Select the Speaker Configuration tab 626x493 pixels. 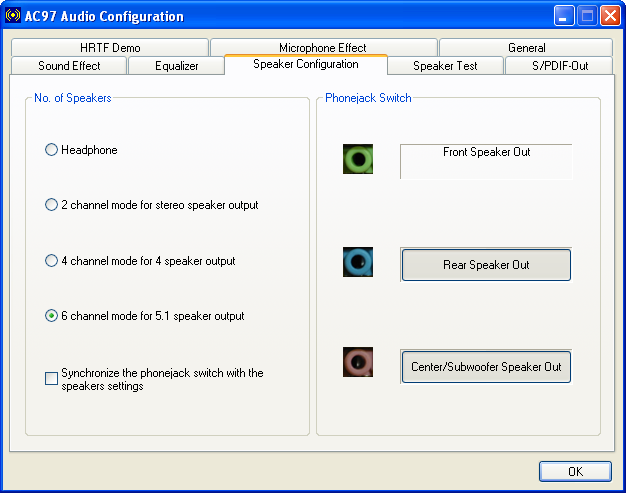(306, 64)
